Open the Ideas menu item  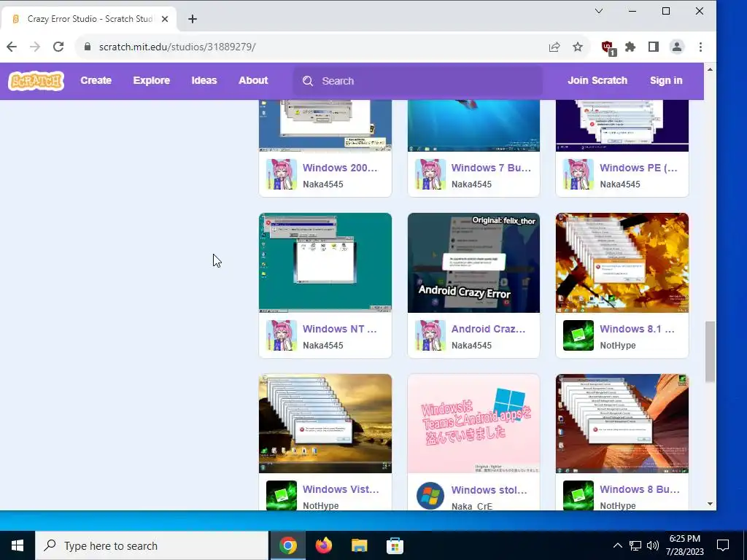point(204,80)
